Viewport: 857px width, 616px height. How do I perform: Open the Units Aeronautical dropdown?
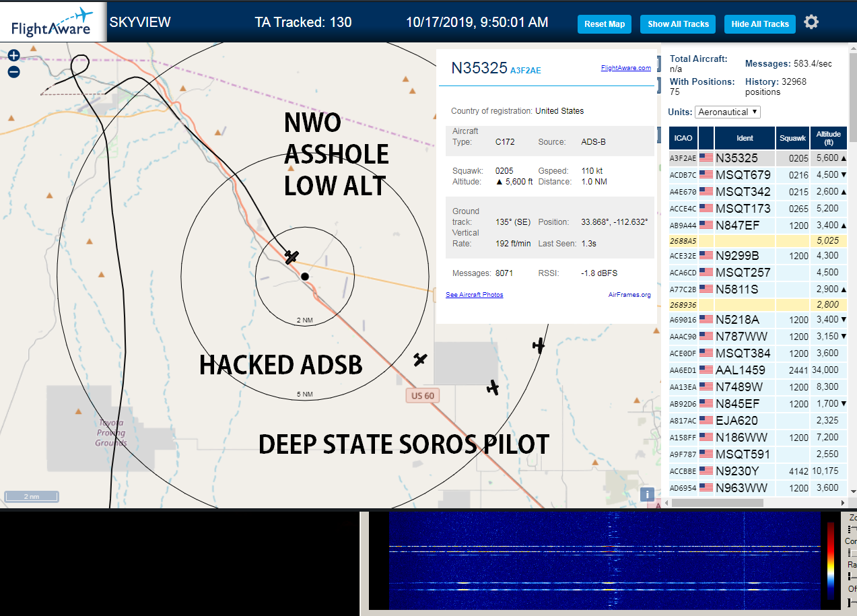pyautogui.click(x=728, y=112)
